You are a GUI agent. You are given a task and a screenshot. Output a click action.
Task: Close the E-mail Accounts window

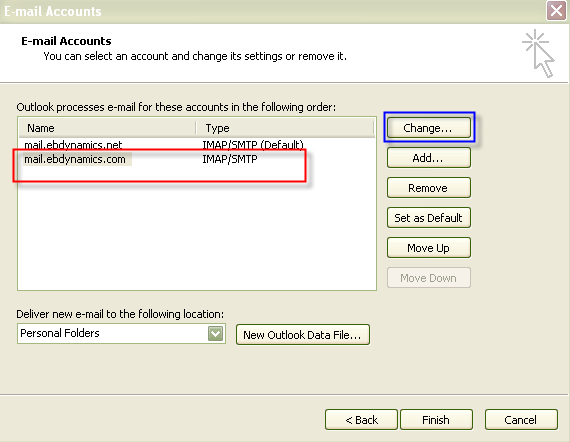pyautogui.click(x=556, y=11)
